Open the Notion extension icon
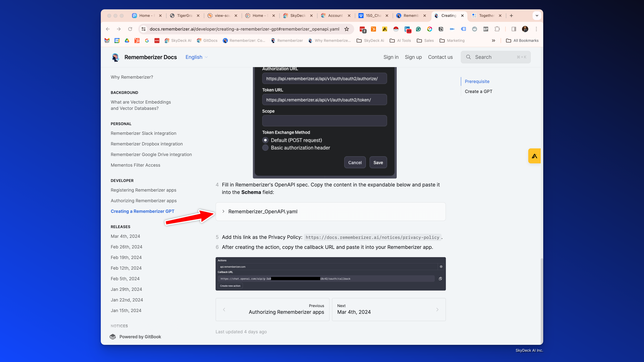This screenshot has width=644, height=362. pyautogui.click(x=441, y=29)
